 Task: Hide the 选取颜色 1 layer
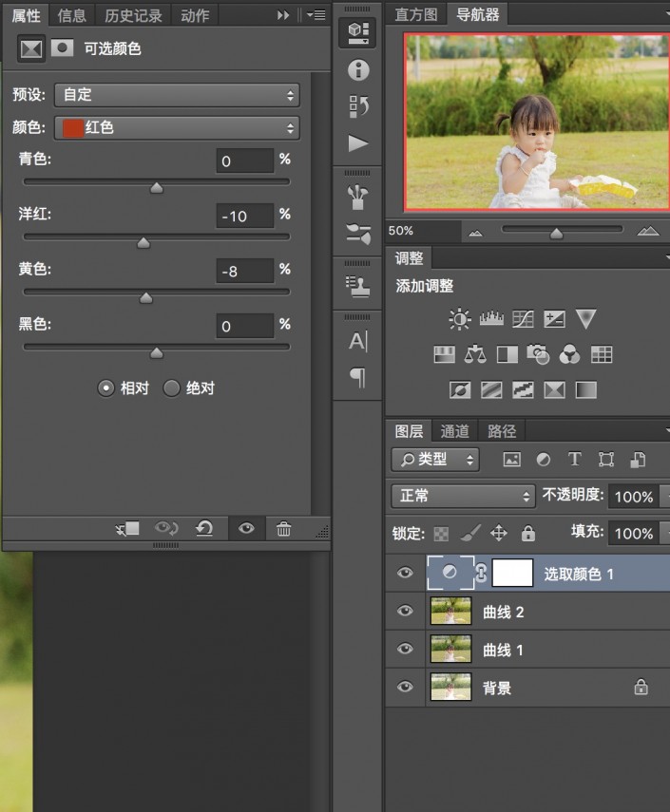click(405, 573)
